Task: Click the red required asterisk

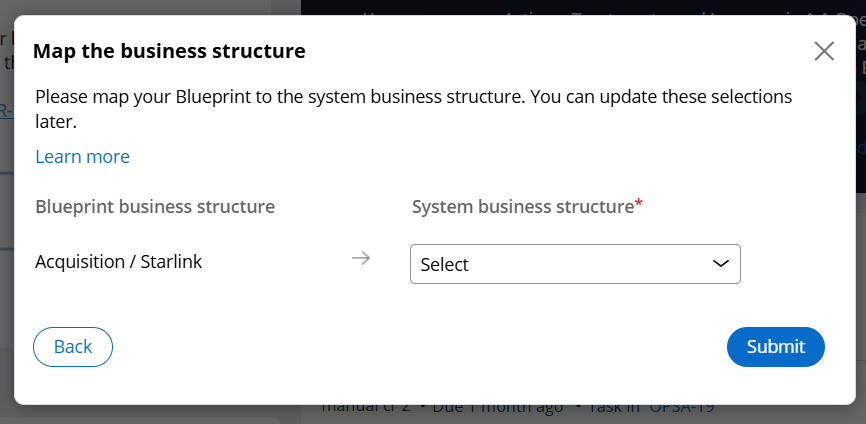Action: pos(639,203)
